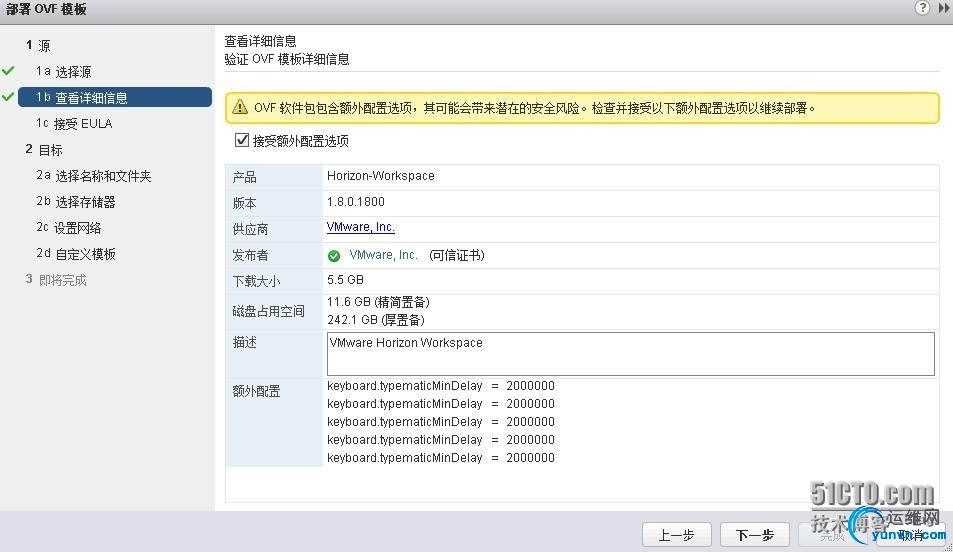953x552 pixels.
Task: Click the 上一步 back button
Action: 676,535
